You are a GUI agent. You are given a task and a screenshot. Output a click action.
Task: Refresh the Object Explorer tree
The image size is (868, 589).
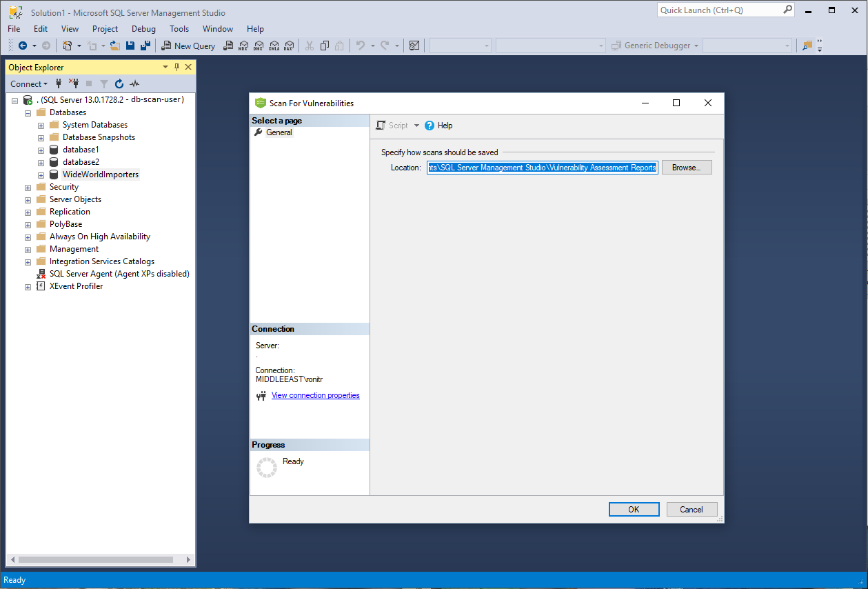[x=119, y=83]
